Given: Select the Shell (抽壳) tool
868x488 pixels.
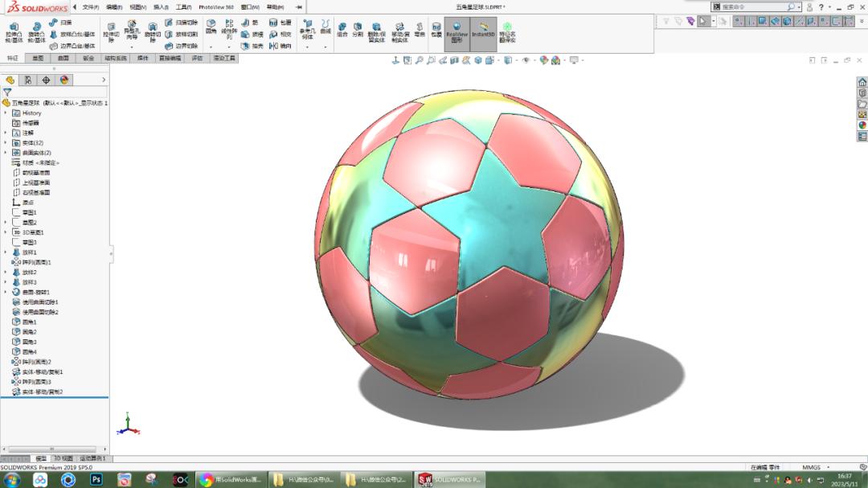Looking at the screenshot, I should [x=251, y=45].
